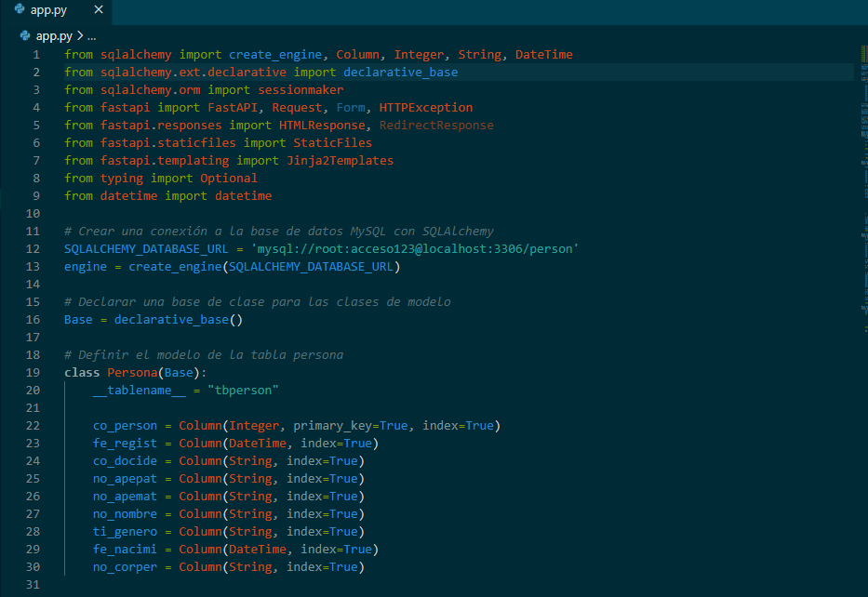Screen dimensions: 868x597
Task: Click declarative_base in the line 2 import
Action: pos(400,73)
